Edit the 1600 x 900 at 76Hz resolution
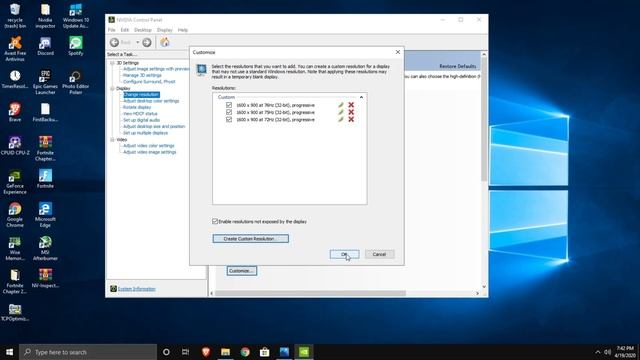Viewport: 640px width, 360px height. pyautogui.click(x=341, y=105)
